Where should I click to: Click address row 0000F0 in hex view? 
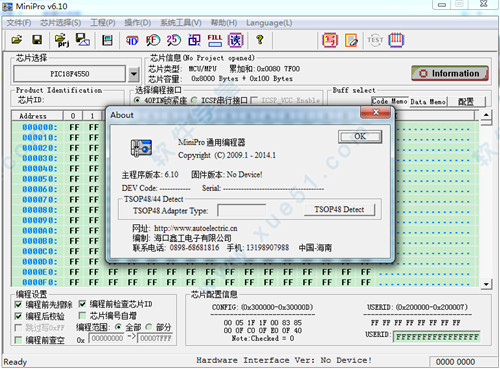click(x=39, y=283)
